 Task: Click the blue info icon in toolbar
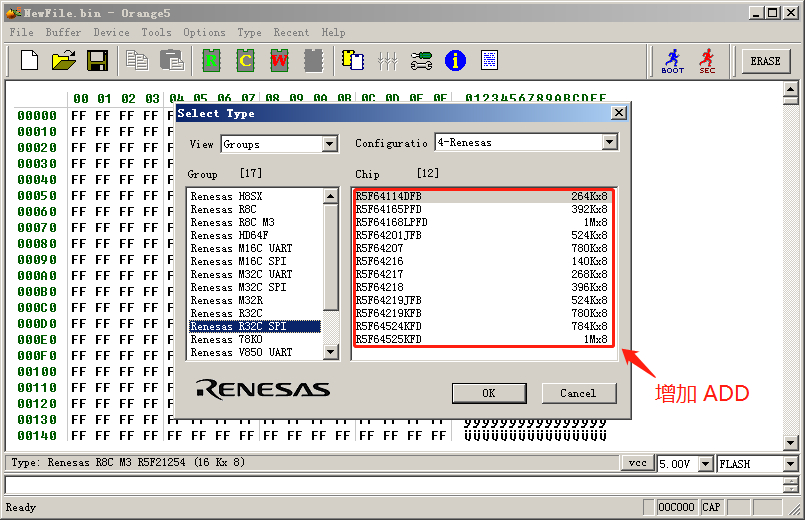[455, 61]
